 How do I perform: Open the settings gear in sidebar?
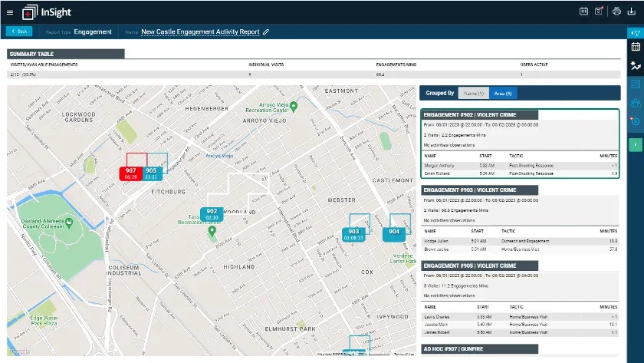coord(636,121)
